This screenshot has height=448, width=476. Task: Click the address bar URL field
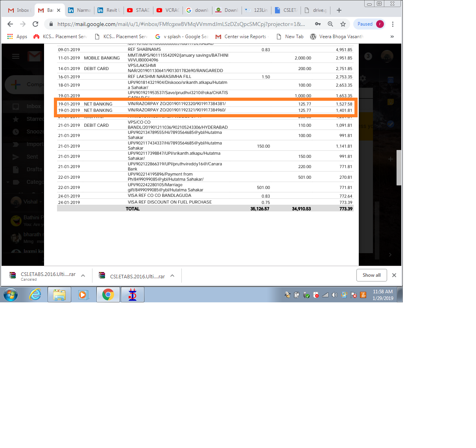click(x=181, y=24)
